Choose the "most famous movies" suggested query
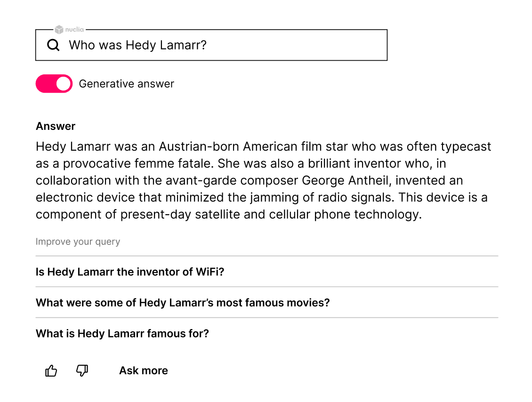Viewport: 532px width, 402px height. 183,303
